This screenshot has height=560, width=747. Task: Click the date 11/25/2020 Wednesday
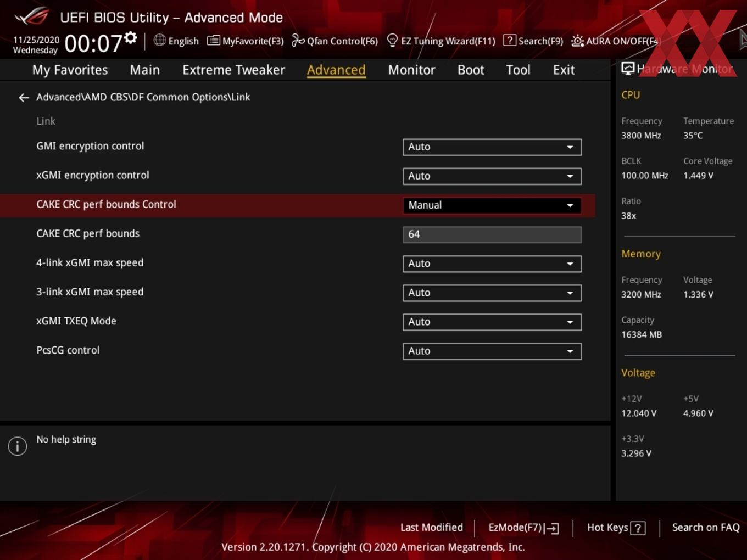(36, 45)
